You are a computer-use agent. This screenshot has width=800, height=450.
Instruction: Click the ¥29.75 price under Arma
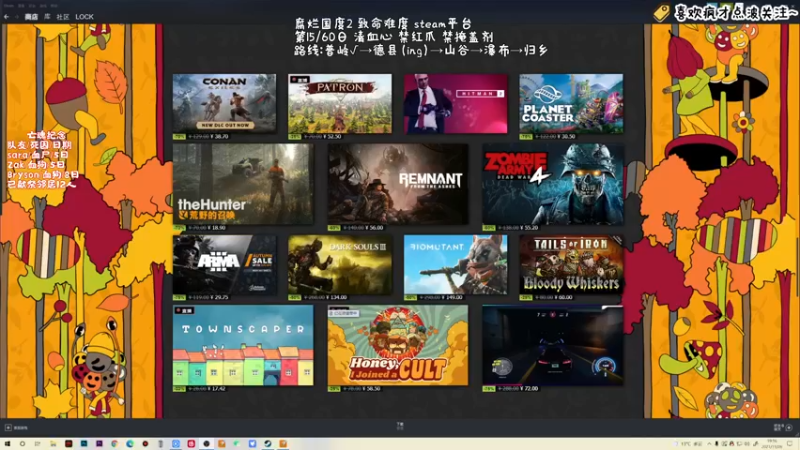[x=218, y=297]
